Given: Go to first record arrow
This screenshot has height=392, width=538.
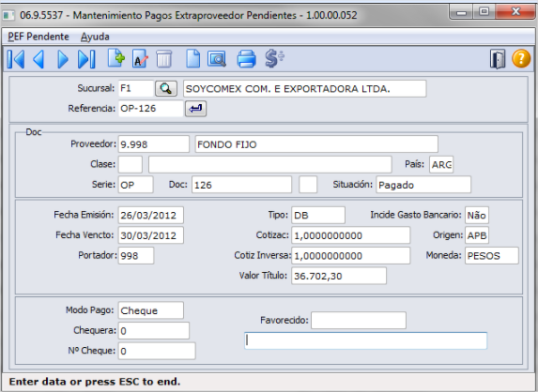Looking at the screenshot, I should coord(16,59).
